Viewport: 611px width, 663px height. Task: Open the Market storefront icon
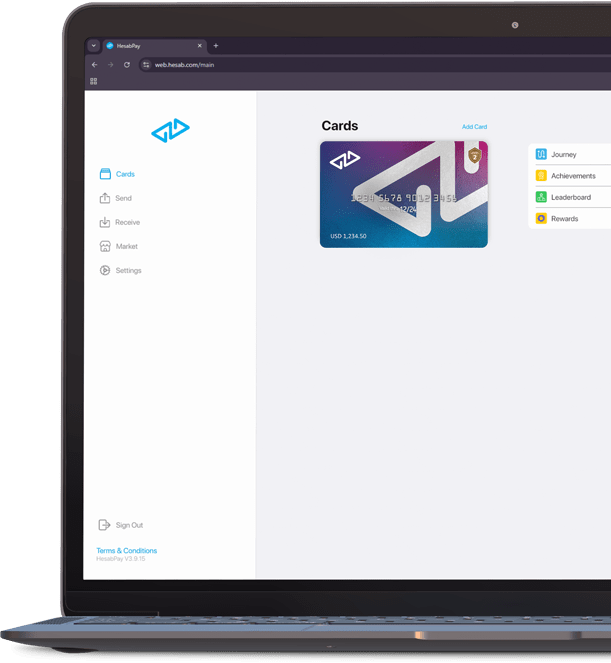pos(105,246)
